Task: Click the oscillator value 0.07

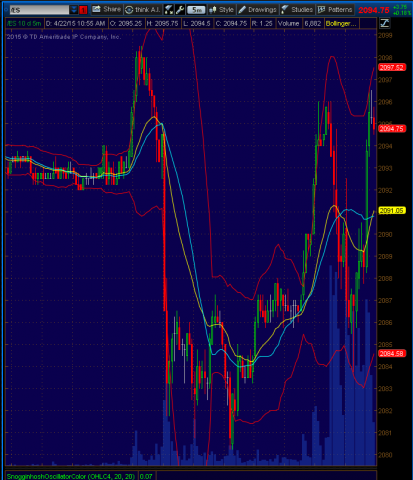Action: point(146,476)
